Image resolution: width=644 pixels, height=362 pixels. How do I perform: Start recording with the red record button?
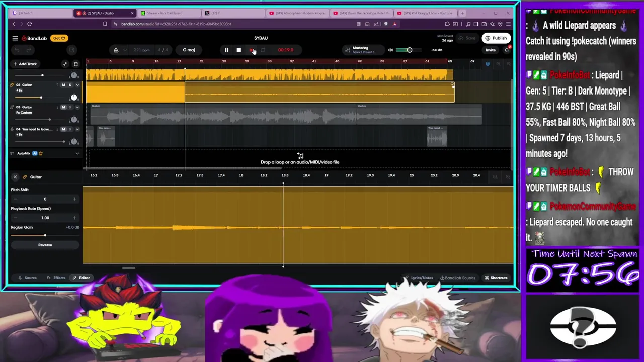[251, 50]
